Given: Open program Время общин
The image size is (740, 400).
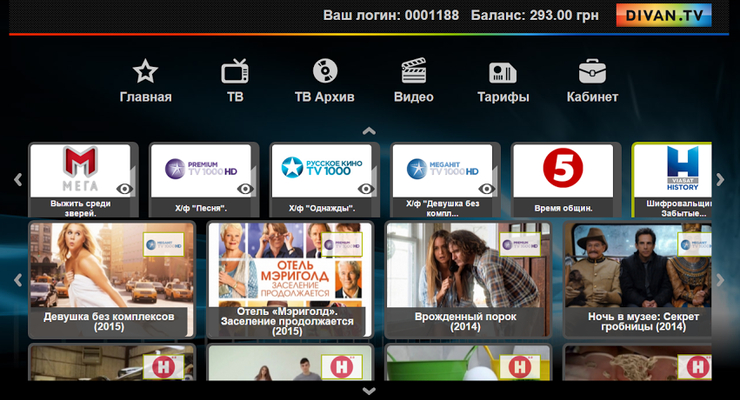Looking at the screenshot, I should click(563, 208).
